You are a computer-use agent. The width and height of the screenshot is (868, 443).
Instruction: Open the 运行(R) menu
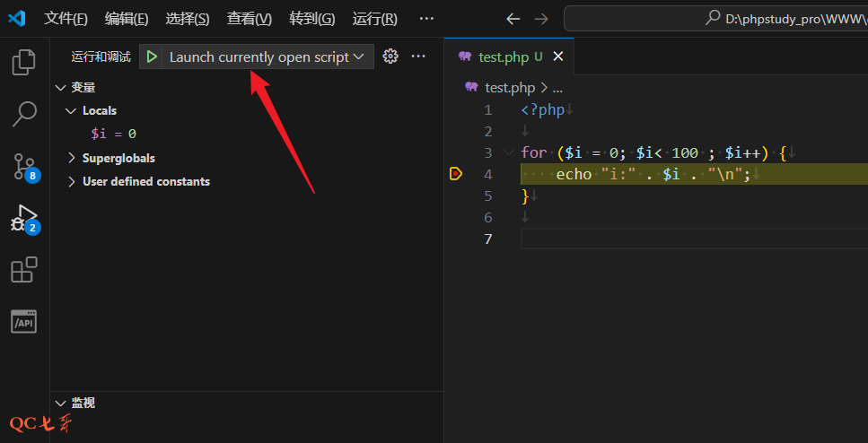[374, 19]
